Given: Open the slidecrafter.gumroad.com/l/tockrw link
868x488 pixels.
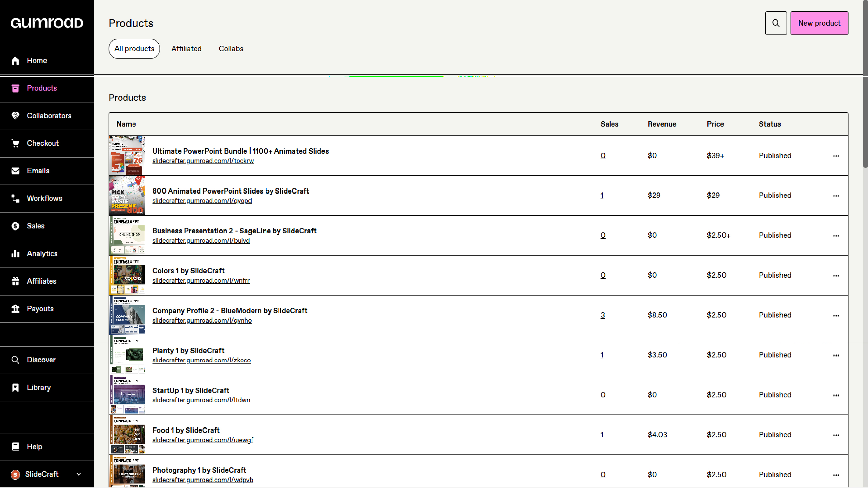Looking at the screenshot, I should pos(203,161).
